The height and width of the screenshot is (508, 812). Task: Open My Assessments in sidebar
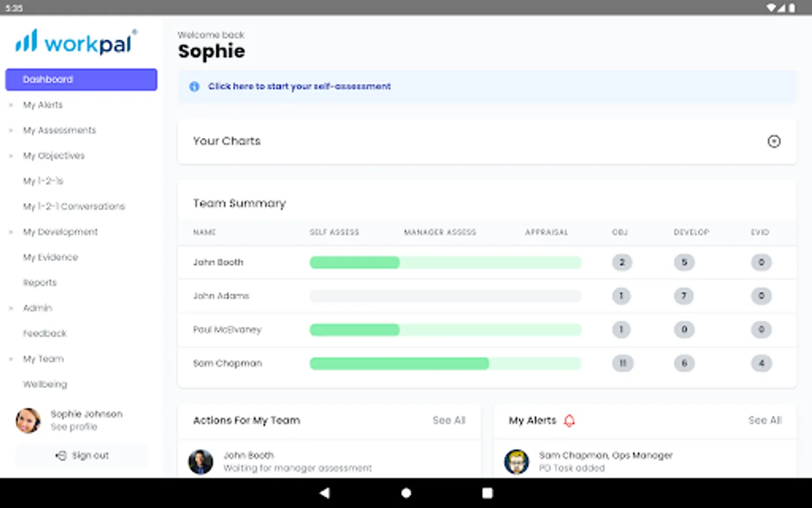(x=59, y=130)
